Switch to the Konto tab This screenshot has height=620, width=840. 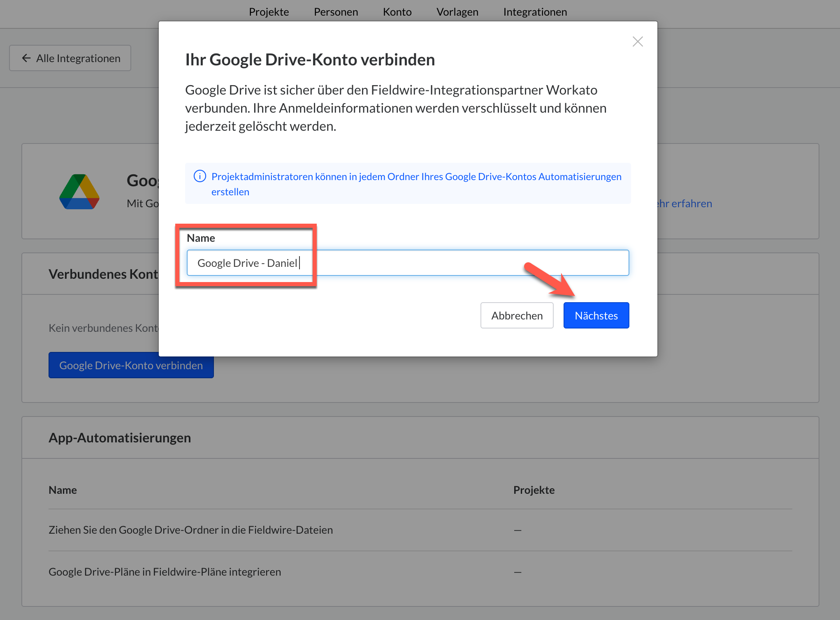pyautogui.click(x=397, y=12)
